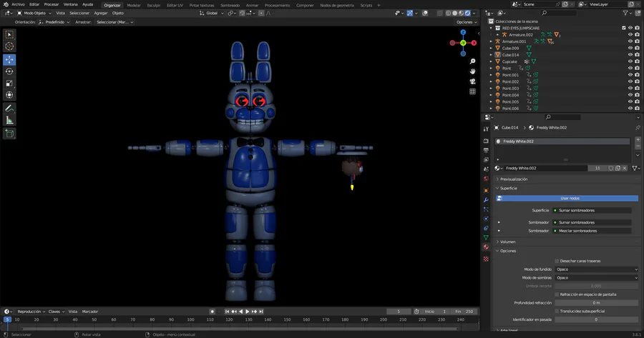644x338 pixels.
Task: Play the animation in the timeline
Action: (x=248, y=312)
